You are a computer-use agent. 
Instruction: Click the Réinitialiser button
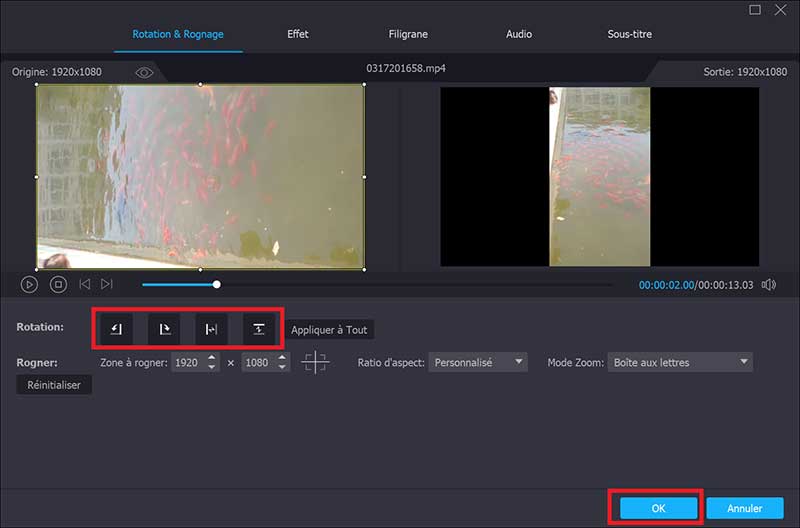[54, 385]
